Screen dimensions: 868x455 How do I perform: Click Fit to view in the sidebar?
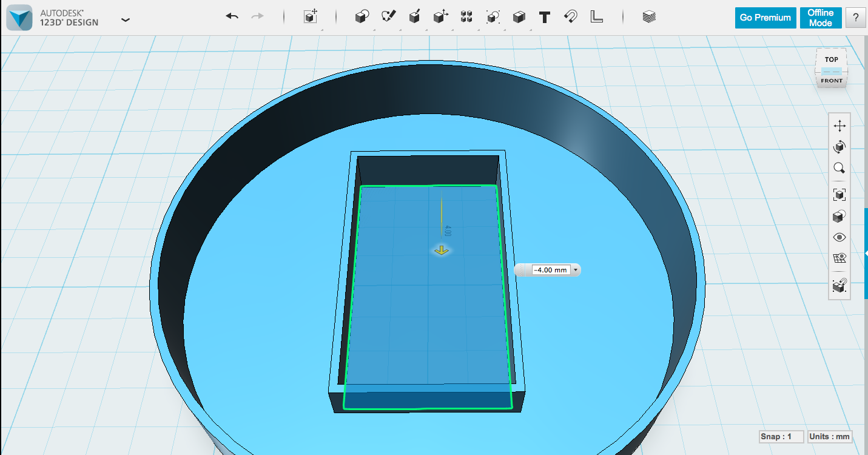[x=839, y=194]
